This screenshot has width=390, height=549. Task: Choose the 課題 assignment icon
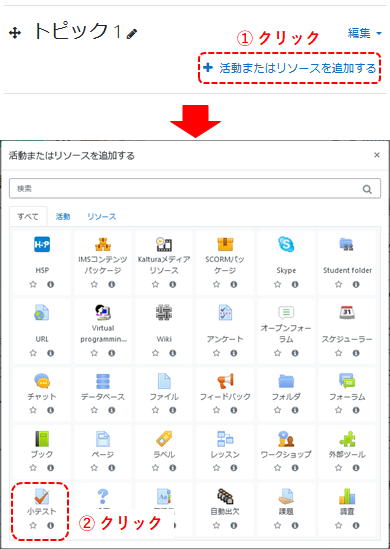click(x=286, y=496)
